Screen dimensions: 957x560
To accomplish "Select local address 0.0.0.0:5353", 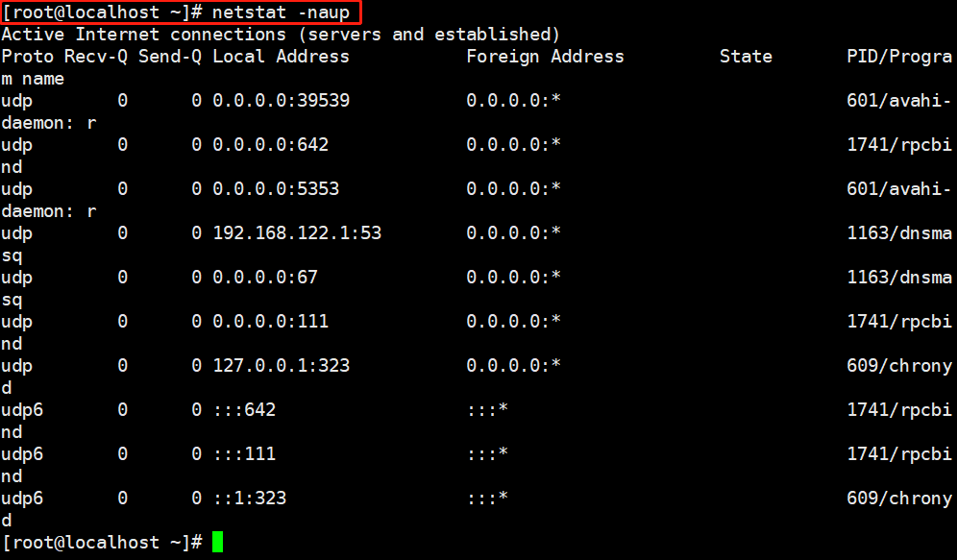I will (276, 188).
